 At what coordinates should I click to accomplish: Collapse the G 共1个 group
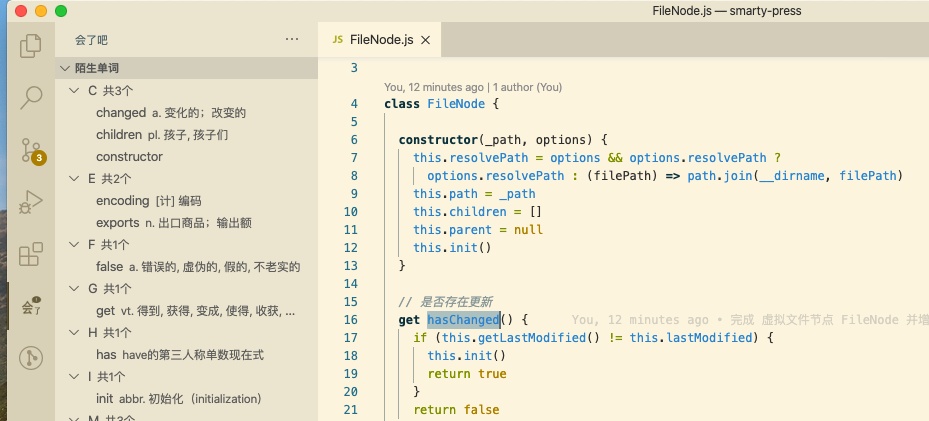[x=74, y=288]
